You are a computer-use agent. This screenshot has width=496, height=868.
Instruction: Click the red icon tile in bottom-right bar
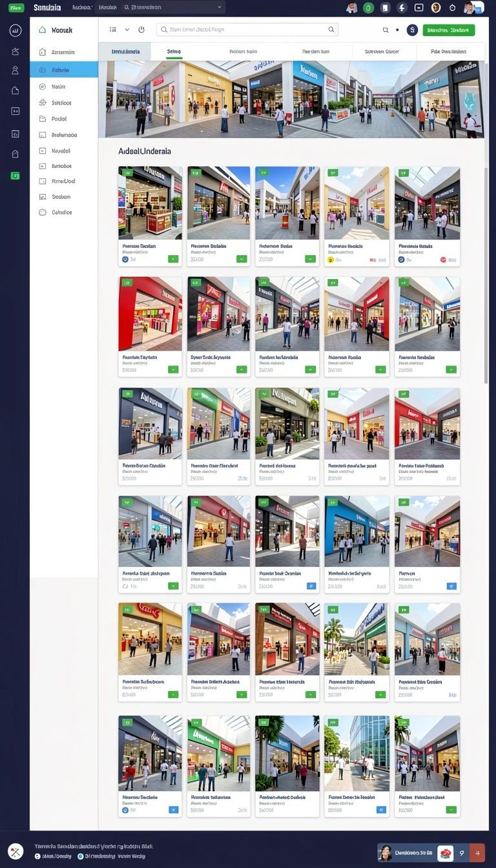point(445,852)
